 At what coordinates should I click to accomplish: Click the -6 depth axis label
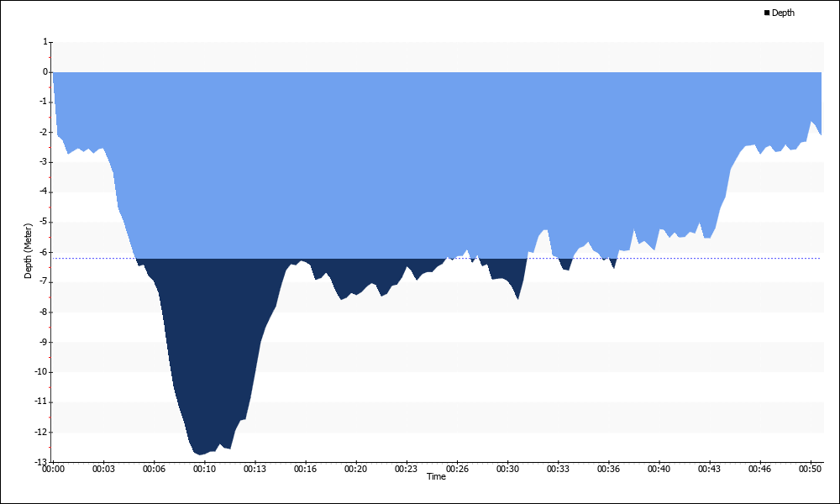[x=44, y=252]
